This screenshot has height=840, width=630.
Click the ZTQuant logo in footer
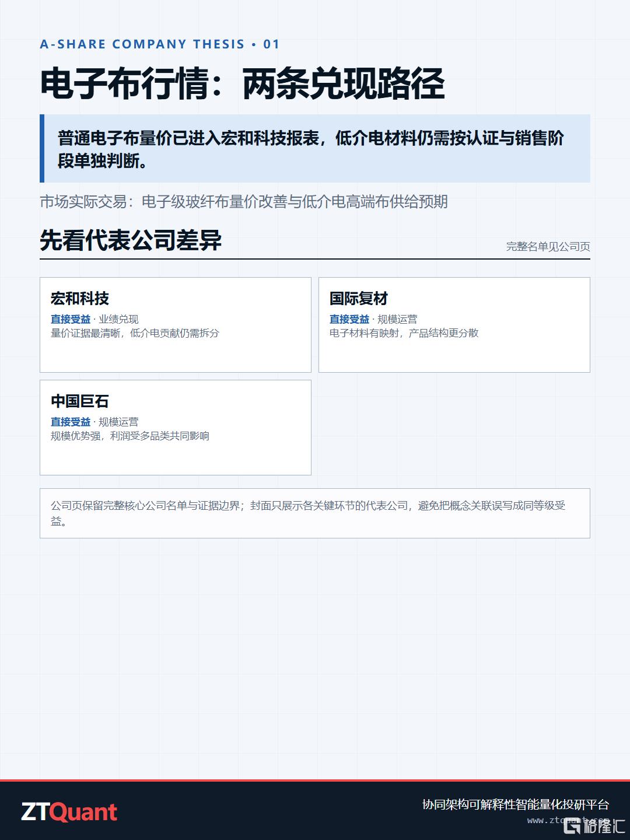[x=69, y=812]
